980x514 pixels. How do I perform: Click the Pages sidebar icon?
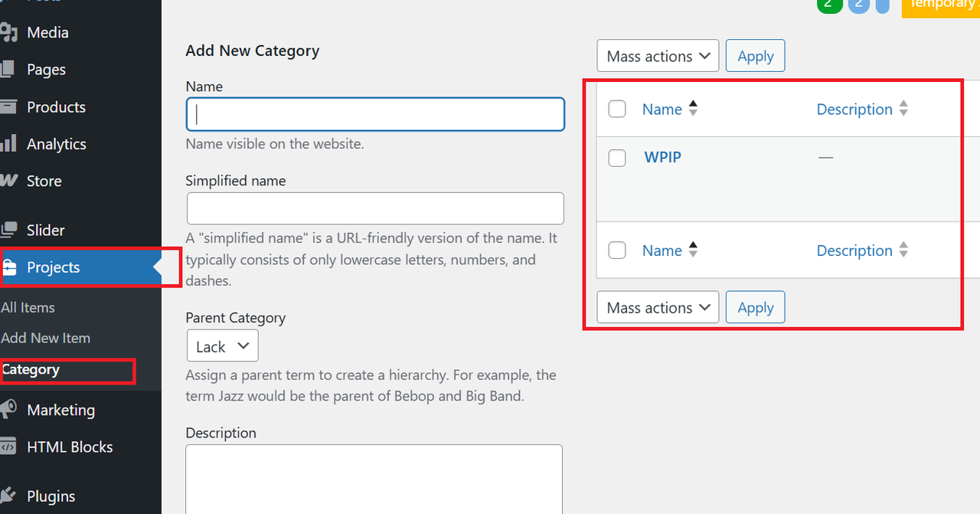tap(7, 69)
